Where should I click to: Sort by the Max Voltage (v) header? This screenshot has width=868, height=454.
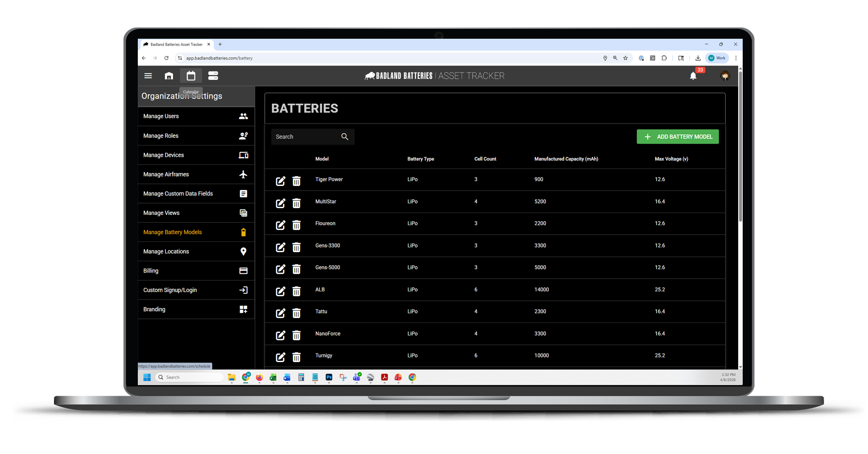click(671, 159)
